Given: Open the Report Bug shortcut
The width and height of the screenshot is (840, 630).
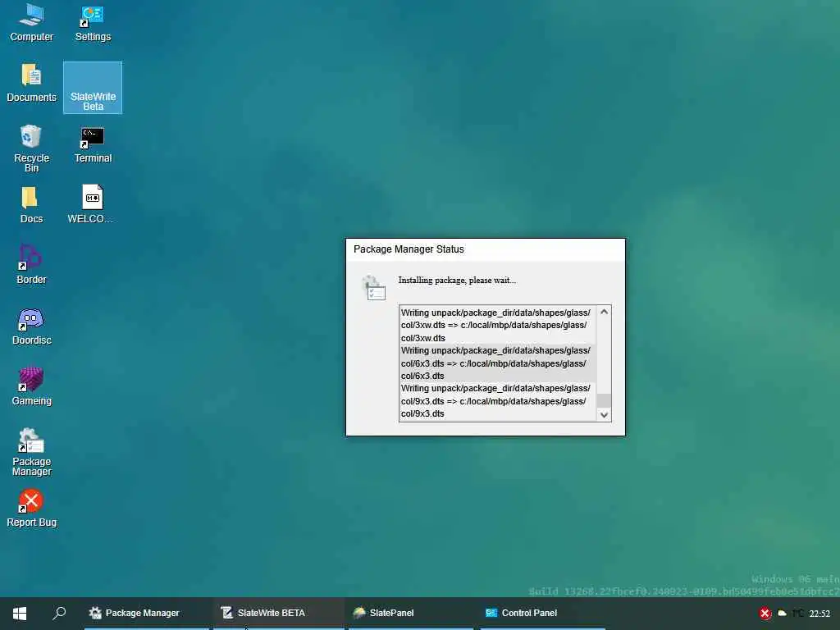Looking at the screenshot, I should coord(32,508).
